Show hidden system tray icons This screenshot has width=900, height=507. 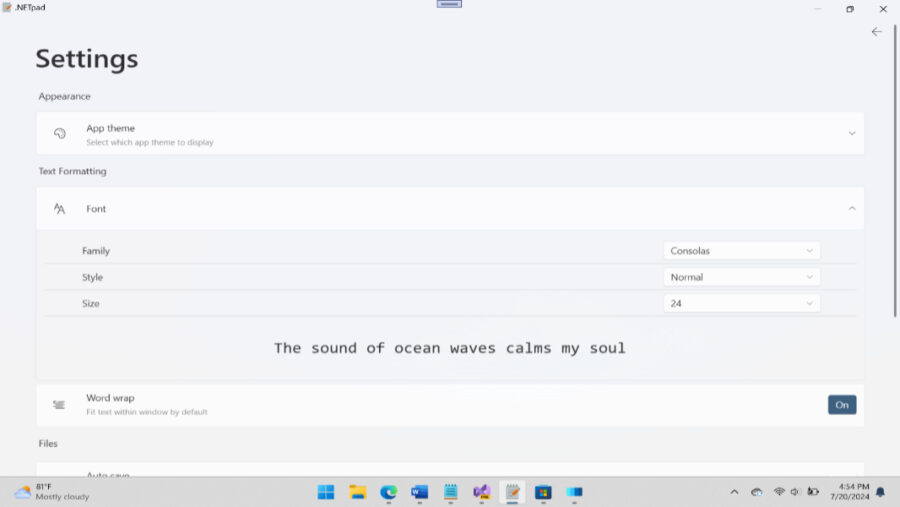click(734, 492)
